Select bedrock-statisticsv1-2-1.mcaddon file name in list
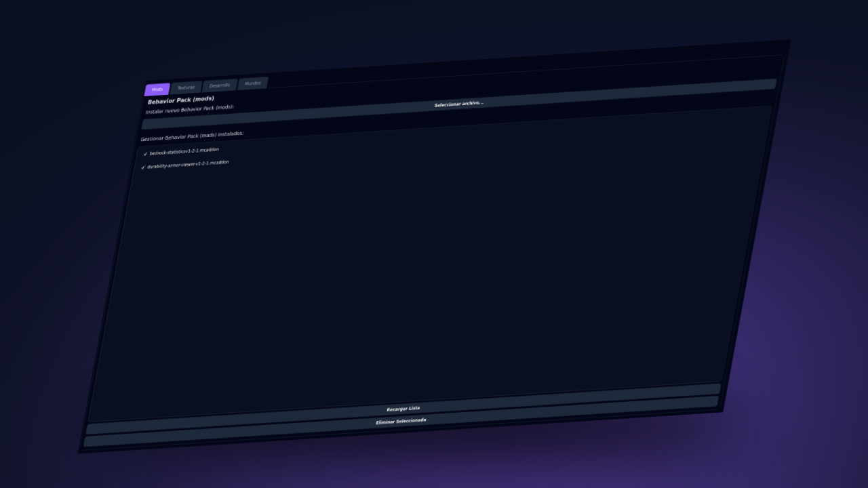The width and height of the screenshot is (868, 488). tap(184, 151)
